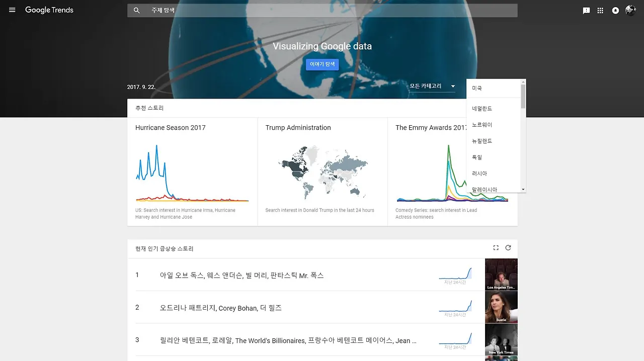Expand the 모든 카테고리 dropdown
644x361 pixels.
[x=432, y=86]
